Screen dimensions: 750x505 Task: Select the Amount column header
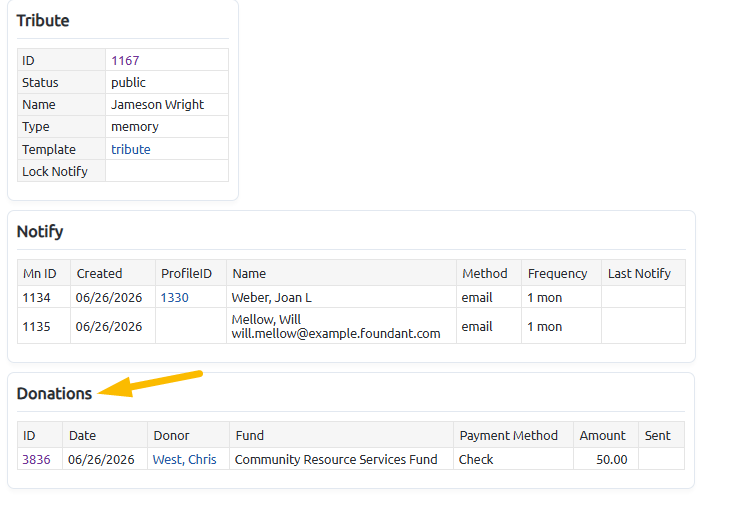(606, 435)
